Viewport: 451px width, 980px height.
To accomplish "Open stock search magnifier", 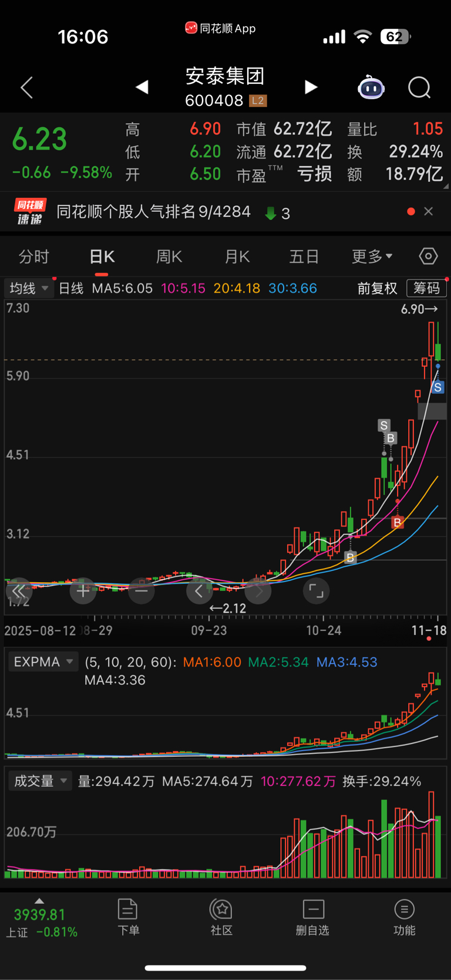I will tap(419, 88).
